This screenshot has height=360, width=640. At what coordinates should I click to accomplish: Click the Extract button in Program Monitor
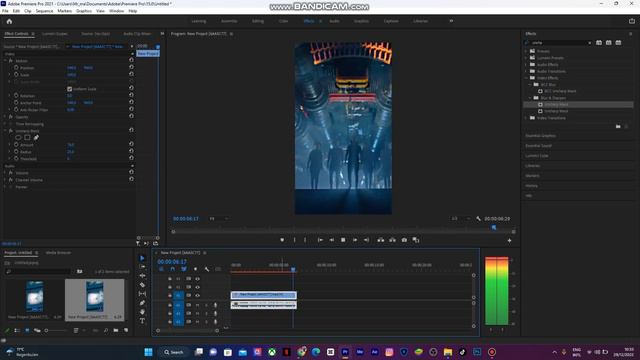coord(392,240)
